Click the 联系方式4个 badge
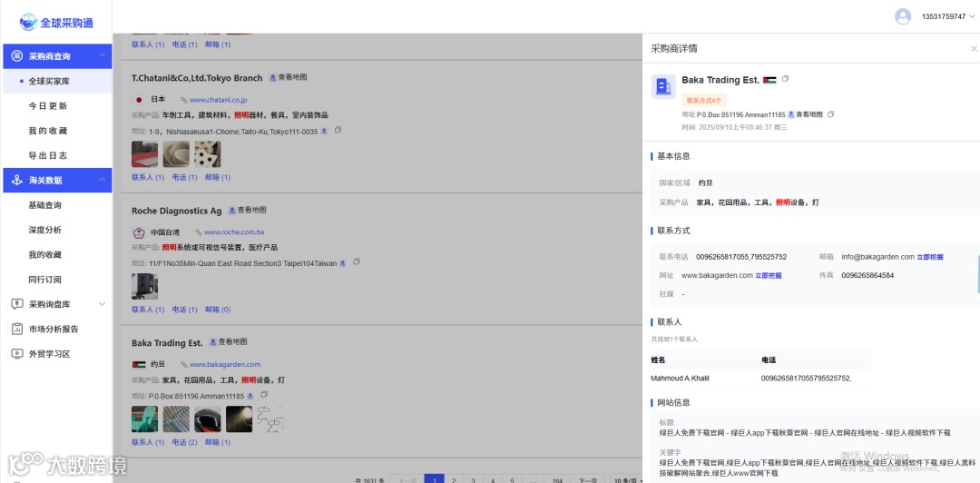Screen dimensions: 980x483 704,100
